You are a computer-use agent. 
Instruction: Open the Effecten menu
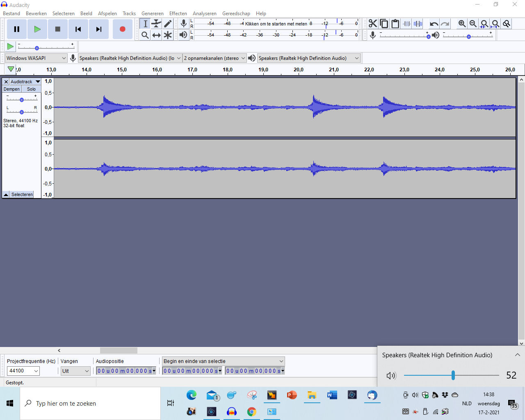178,14
